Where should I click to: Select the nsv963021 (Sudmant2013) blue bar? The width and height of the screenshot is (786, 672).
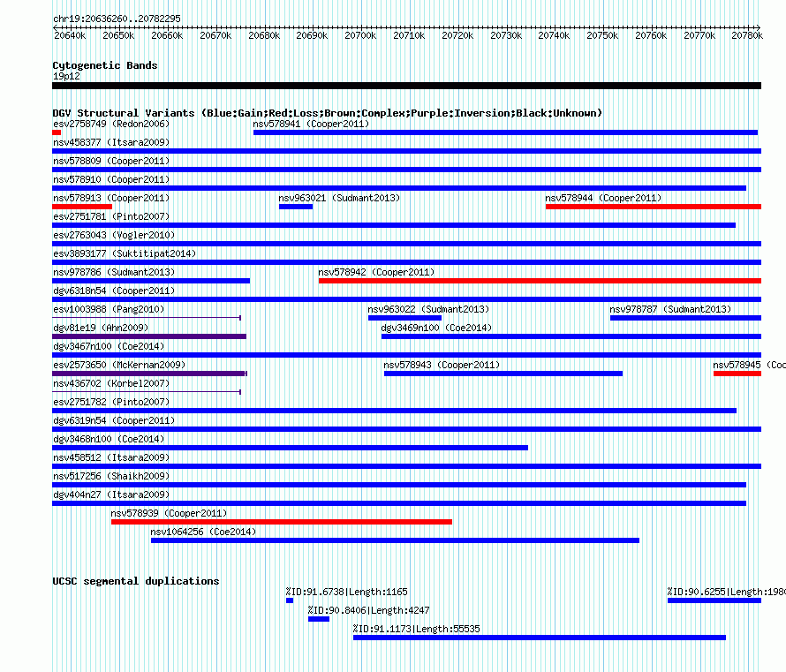click(x=296, y=207)
